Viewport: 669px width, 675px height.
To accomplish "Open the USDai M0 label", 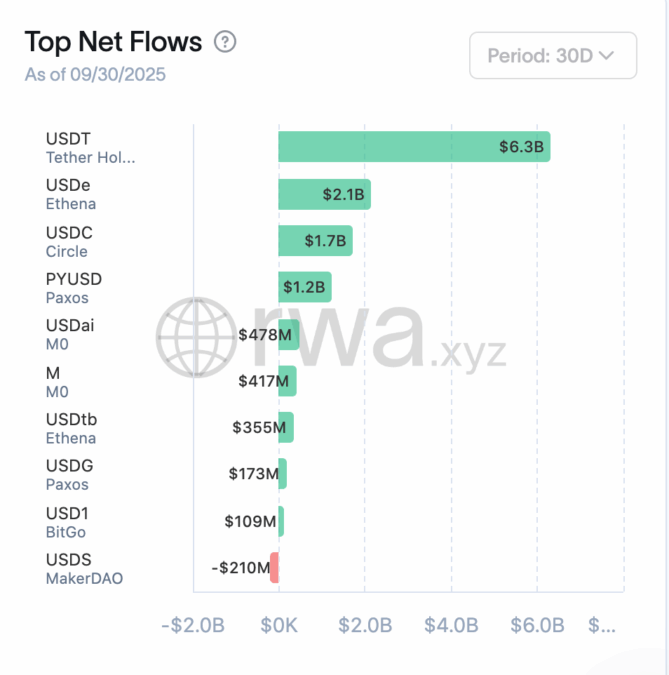I will tap(70, 334).
